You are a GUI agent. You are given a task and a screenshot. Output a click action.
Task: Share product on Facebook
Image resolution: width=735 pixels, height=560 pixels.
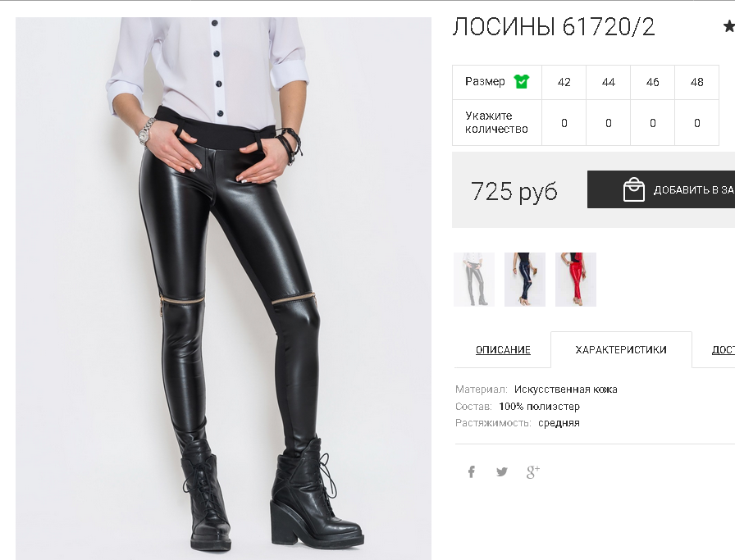click(x=471, y=471)
